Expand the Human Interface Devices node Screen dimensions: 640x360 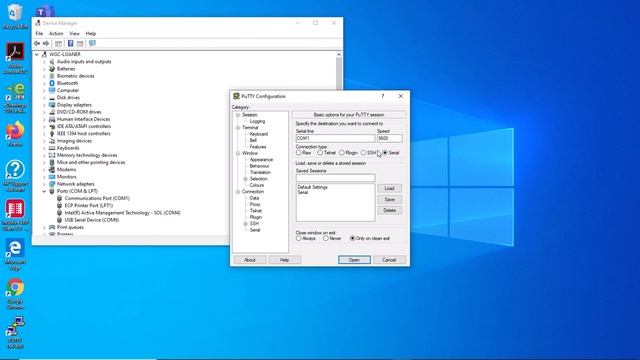click(x=44, y=119)
